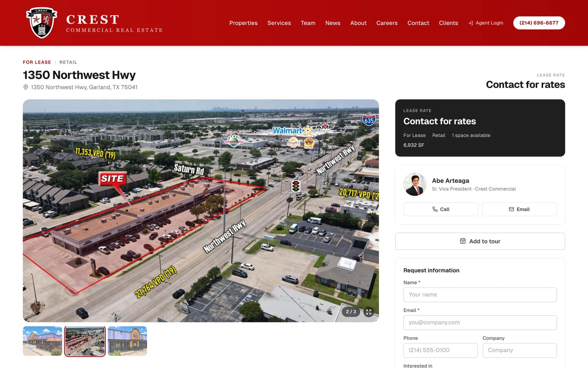The image size is (588, 368).
Task: Click '1 space available' text
Action: pos(471,135)
